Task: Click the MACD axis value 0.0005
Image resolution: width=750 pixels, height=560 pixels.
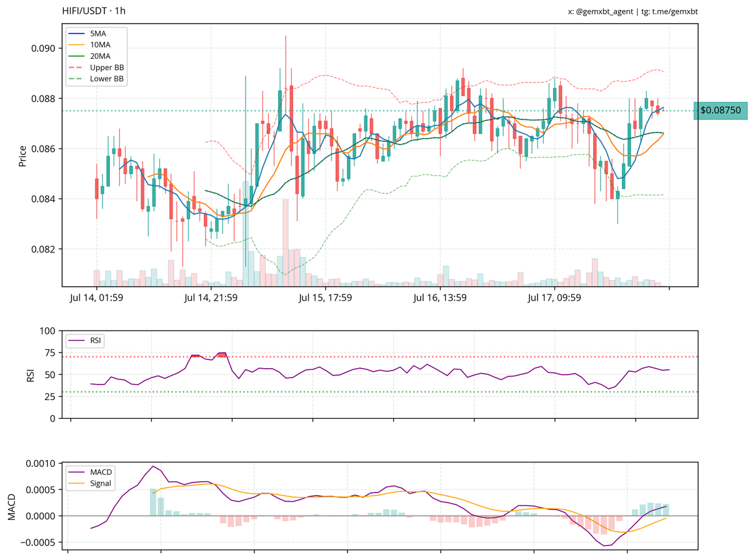Action: tap(41, 490)
